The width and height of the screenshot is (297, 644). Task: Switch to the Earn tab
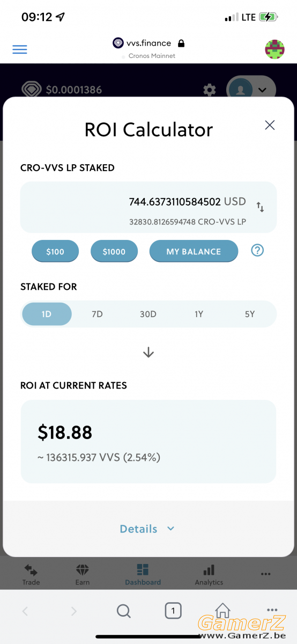(x=83, y=575)
